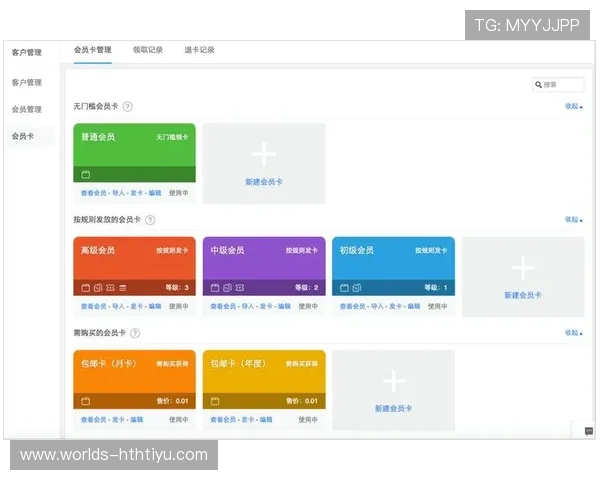Click 导入 under the 初级会员 card
Screen dimensions: 600x480
(x=377, y=306)
